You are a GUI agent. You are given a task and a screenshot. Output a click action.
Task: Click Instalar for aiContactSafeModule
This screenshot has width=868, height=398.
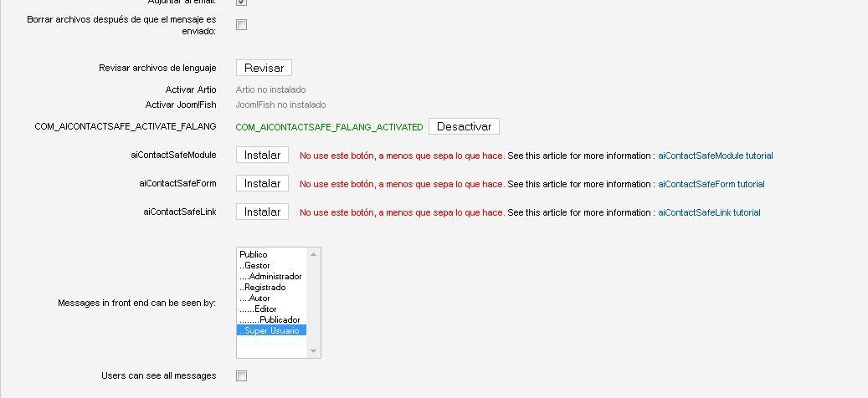tap(262, 156)
